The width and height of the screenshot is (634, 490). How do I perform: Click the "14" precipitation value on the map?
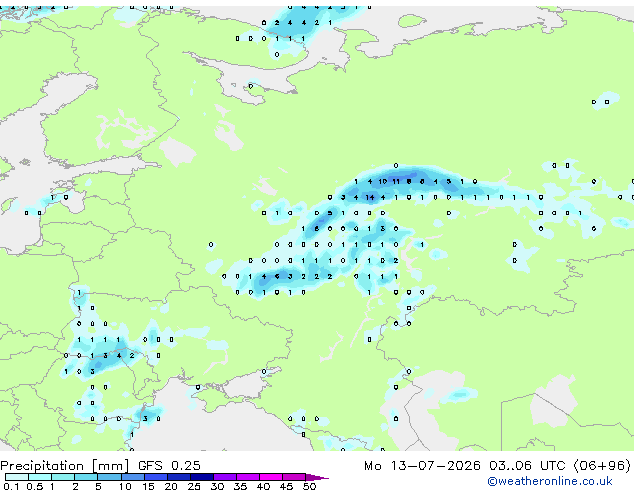coord(370,198)
